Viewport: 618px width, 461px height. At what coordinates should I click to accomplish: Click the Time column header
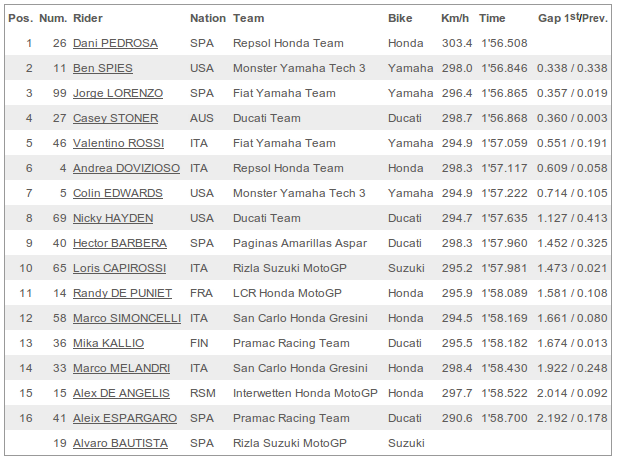[x=492, y=18]
